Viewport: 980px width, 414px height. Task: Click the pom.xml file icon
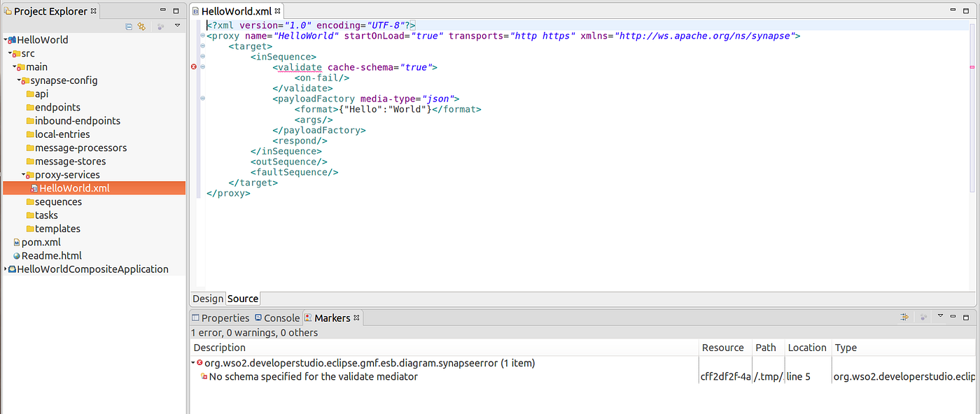pos(15,242)
